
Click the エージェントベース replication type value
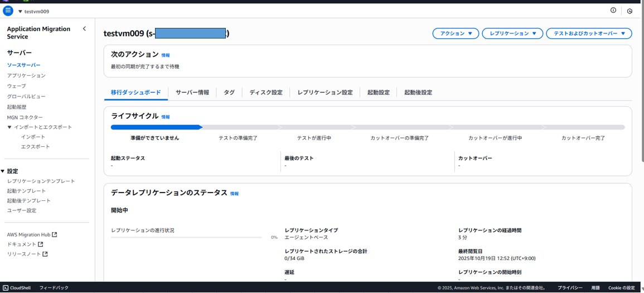[x=307, y=238]
